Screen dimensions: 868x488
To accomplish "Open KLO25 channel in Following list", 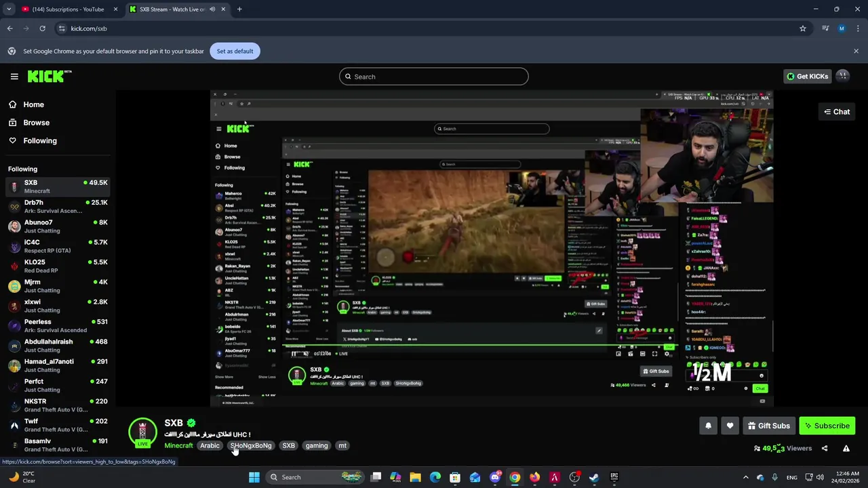I will tap(58, 266).
